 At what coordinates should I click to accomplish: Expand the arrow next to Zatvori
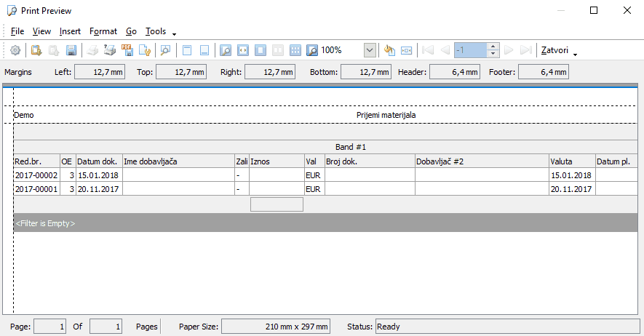pos(576,54)
